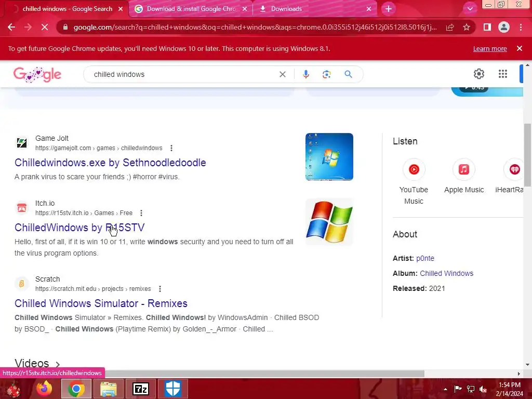Click the Action Center flag tray icon
Screen dimensions: 532x399
(x=458, y=389)
